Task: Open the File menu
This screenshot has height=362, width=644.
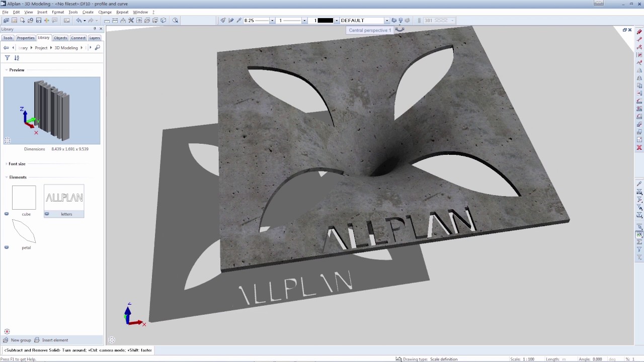Action: (x=5, y=12)
